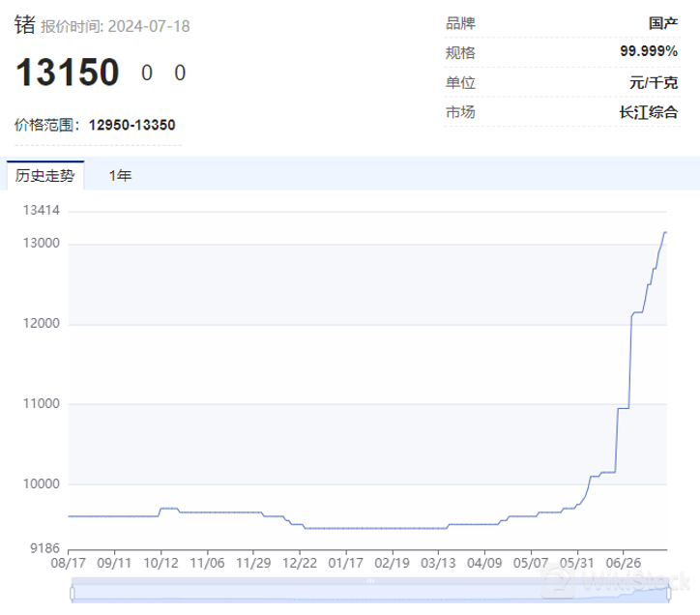Click the price range 12950-13350 text

pos(131,125)
